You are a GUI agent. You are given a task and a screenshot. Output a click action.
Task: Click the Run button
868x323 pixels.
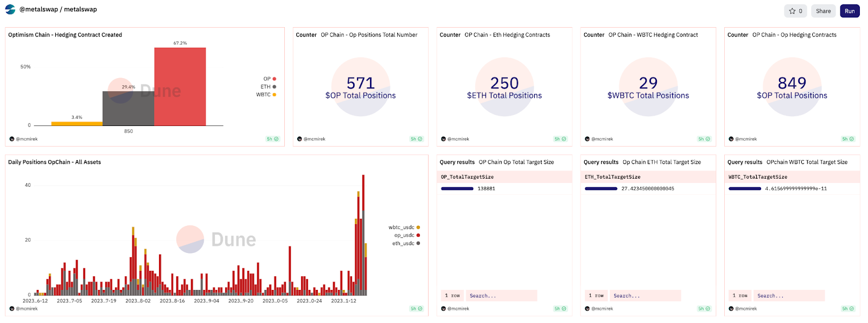[x=850, y=11]
